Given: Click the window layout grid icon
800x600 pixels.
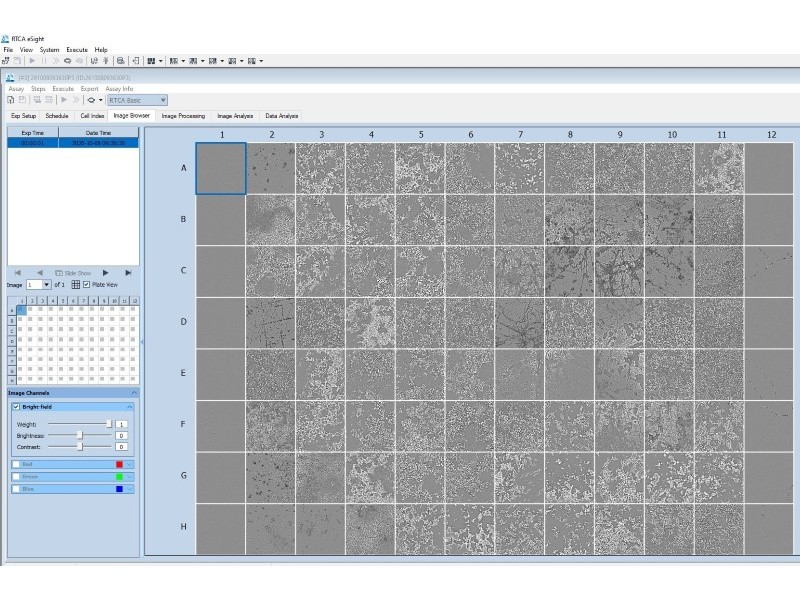Looking at the screenshot, I should tap(151, 61).
